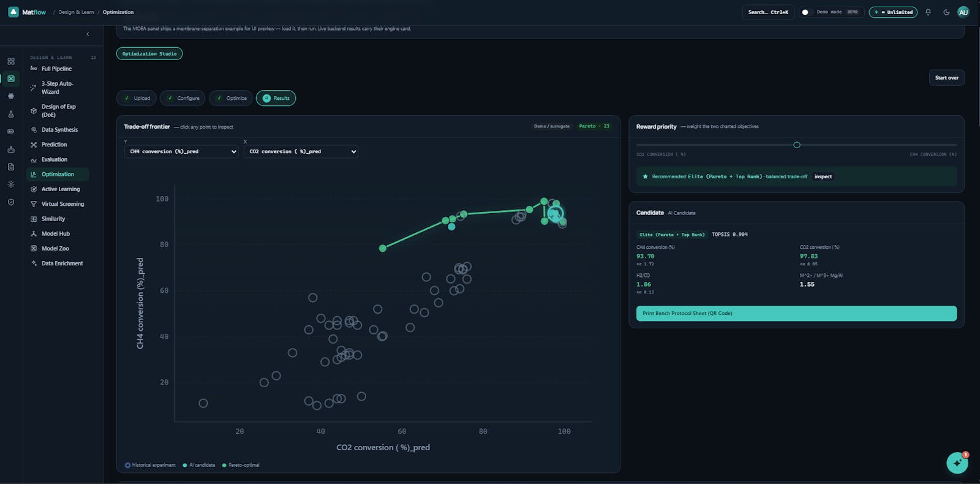
Task: Click the star icon beside Recommended
Action: tap(645, 176)
